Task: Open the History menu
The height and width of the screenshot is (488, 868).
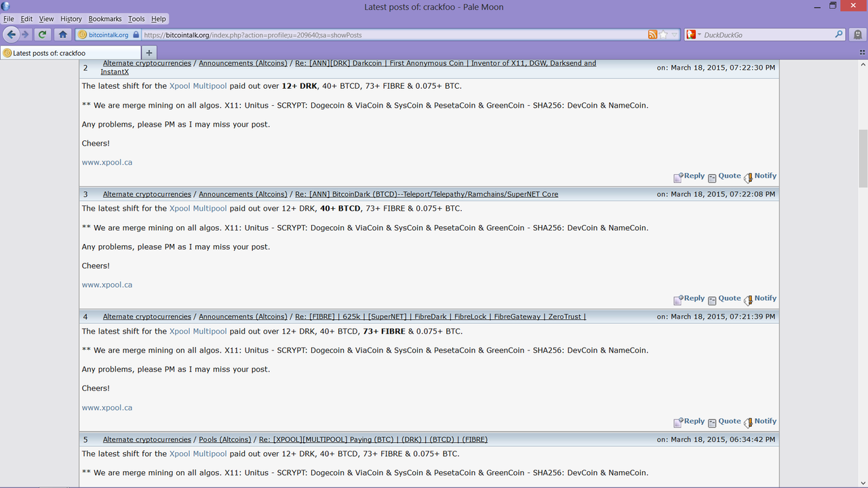Action: (71, 19)
